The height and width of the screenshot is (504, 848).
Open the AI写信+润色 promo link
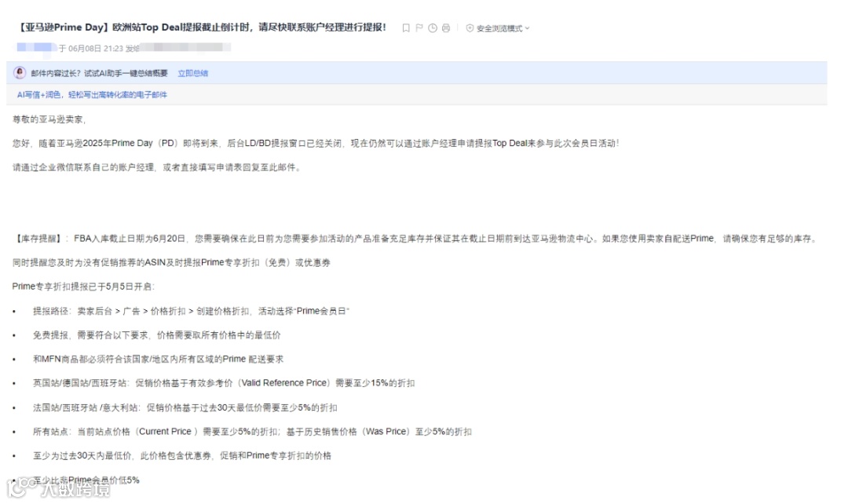(x=92, y=95)
